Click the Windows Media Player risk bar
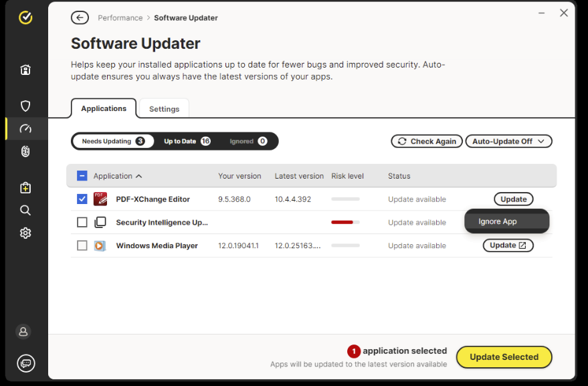Image resolution: width=588 pixels, height=386 pixels. coord(345,246)
